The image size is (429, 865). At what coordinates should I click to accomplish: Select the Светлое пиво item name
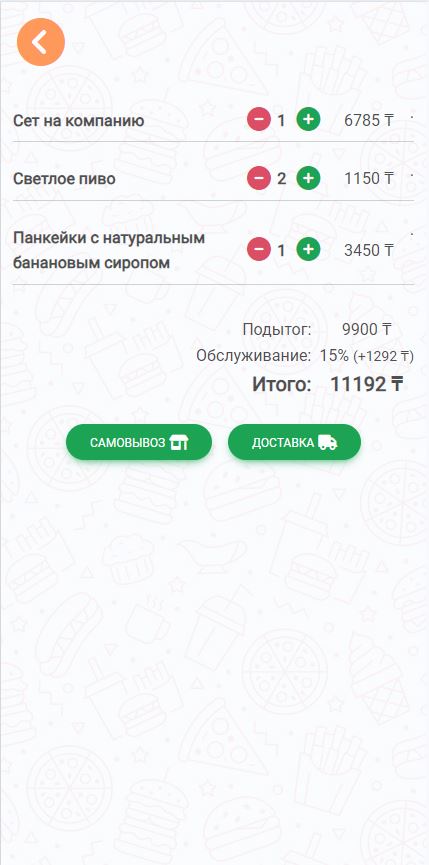click(x=65, y=179)
